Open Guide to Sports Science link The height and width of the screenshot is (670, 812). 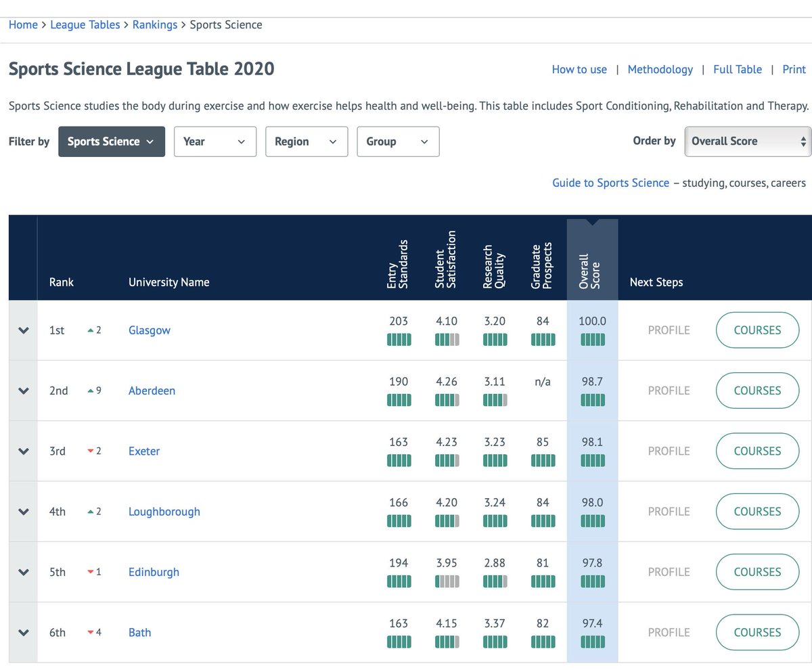coord(610,183)
